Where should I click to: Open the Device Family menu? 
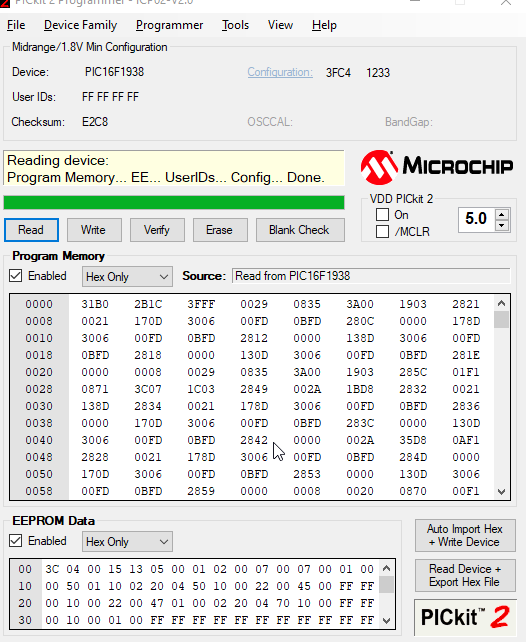point(81,25)
